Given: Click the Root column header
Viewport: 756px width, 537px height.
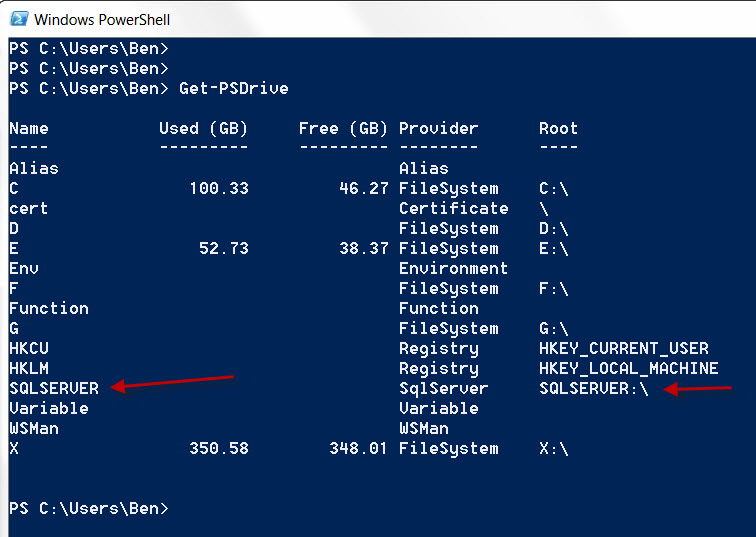Looking at the screenshot, I should click(558, 128).
